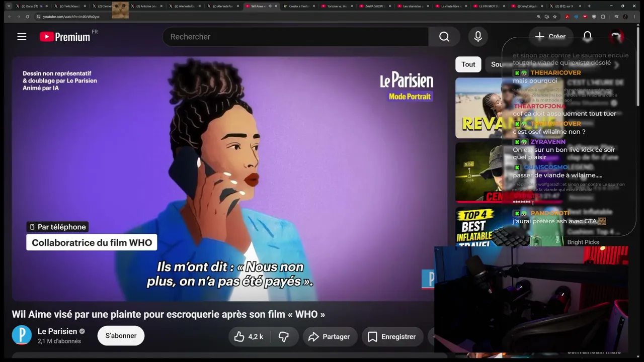This screenshot has height=362, width=644.
Task: Switch to the Les islamistes tab
Action: (x=414, y=6)
